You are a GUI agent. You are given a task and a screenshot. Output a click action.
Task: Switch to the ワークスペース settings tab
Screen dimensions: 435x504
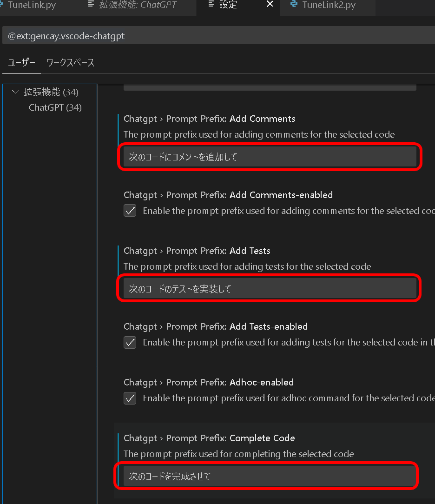click(x=70, y=62)
